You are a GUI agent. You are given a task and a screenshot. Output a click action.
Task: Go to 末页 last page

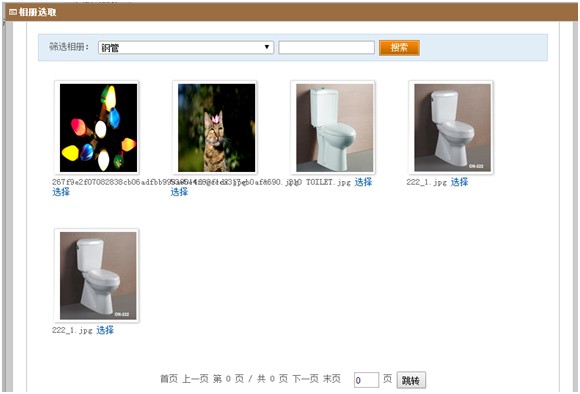332,379
